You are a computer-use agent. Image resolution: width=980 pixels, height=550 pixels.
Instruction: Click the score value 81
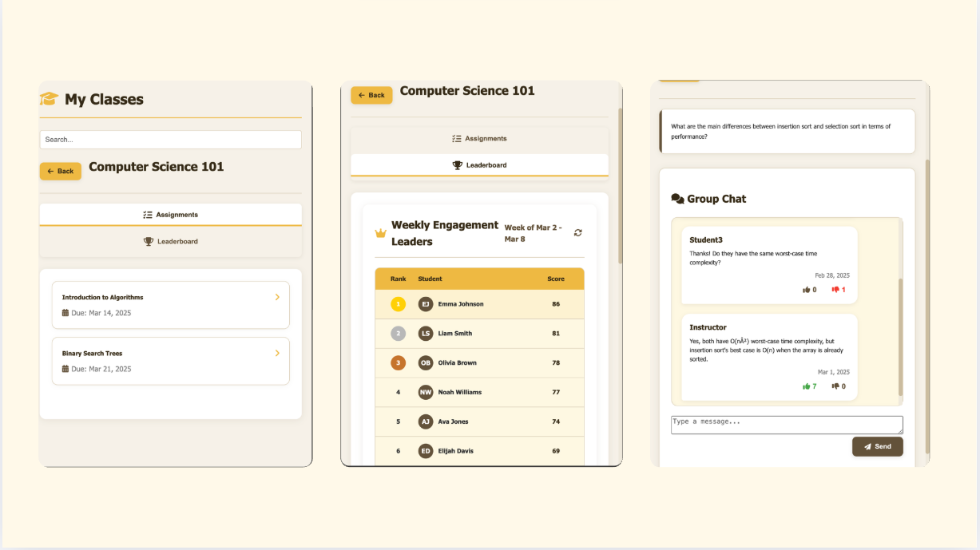click(x=556, y=334)
